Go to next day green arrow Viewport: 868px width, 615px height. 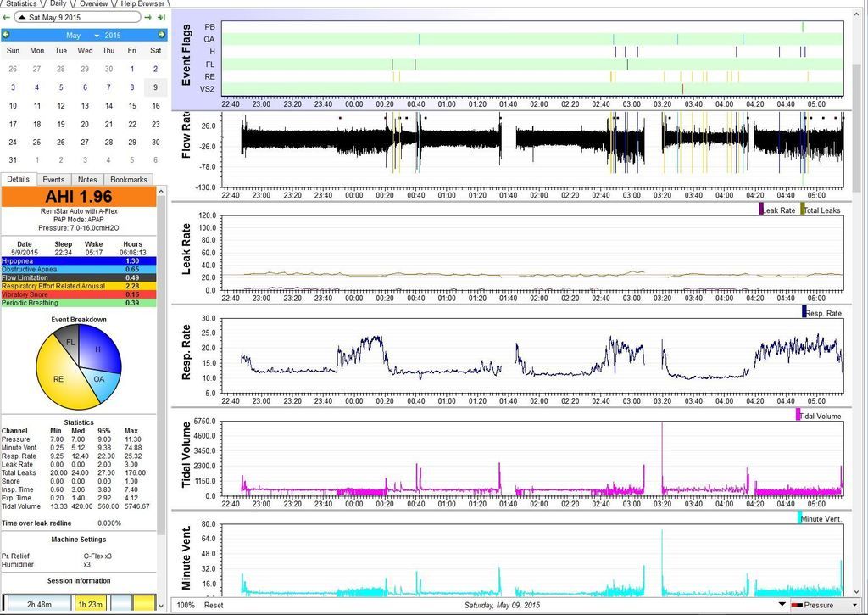coord(147,17)
